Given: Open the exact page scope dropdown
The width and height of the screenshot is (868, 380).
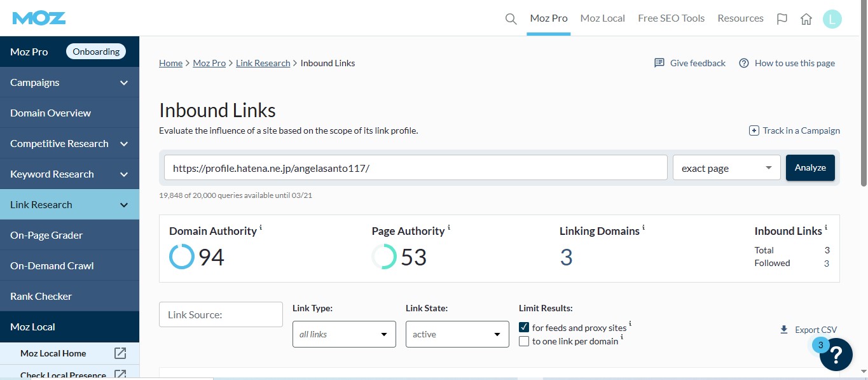Looking at the screenshot, I should [726, 168].
